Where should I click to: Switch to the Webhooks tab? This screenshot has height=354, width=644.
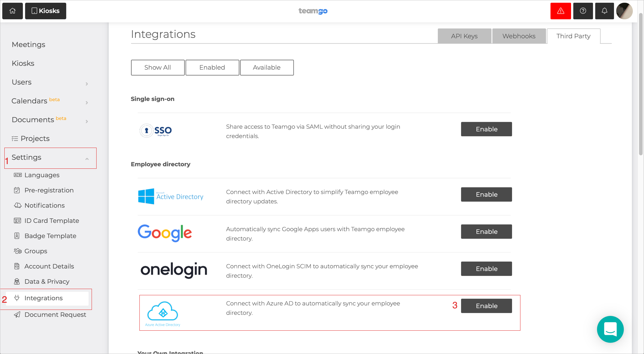(x=519, y=36)
